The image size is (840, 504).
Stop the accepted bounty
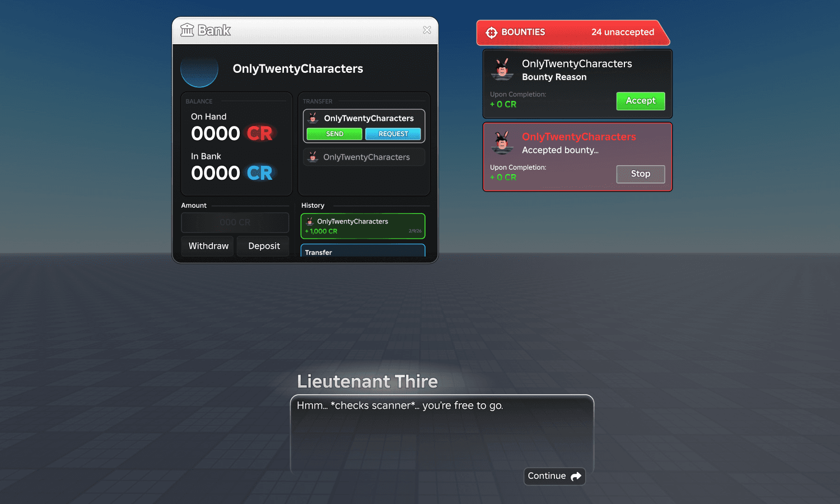point(641,174)
